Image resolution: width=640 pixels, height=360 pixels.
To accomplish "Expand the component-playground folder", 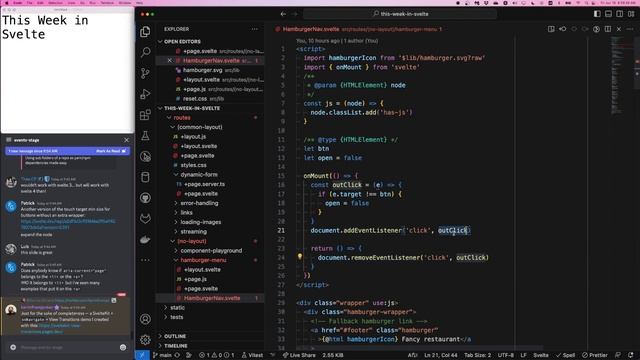I will tap(211, 251).
